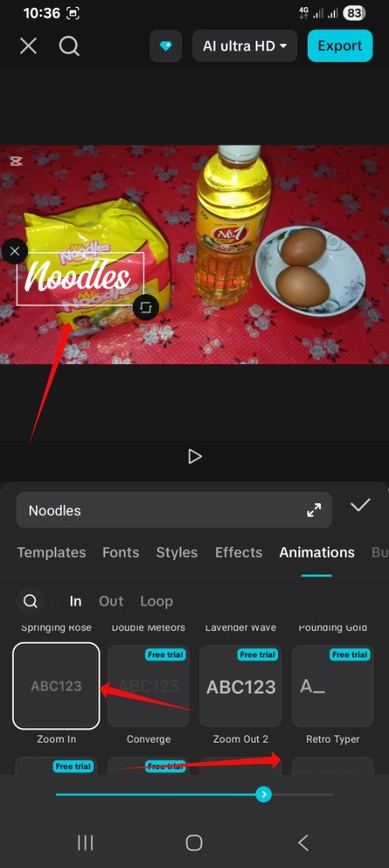The height and width of the screenshot is (868, 389).
Task: Open the Effects tab
Action: point(239,552)
